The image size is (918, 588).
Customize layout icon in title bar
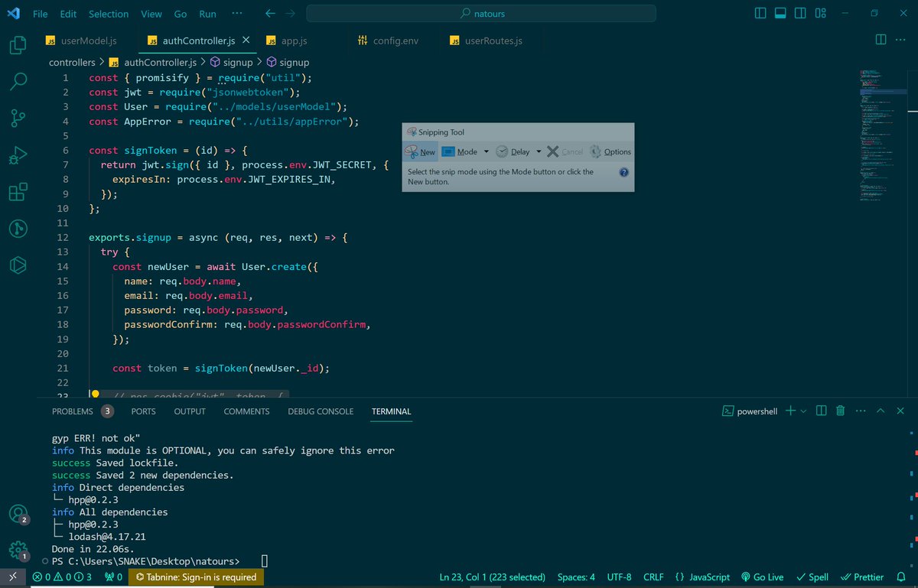tap(821, 14)
